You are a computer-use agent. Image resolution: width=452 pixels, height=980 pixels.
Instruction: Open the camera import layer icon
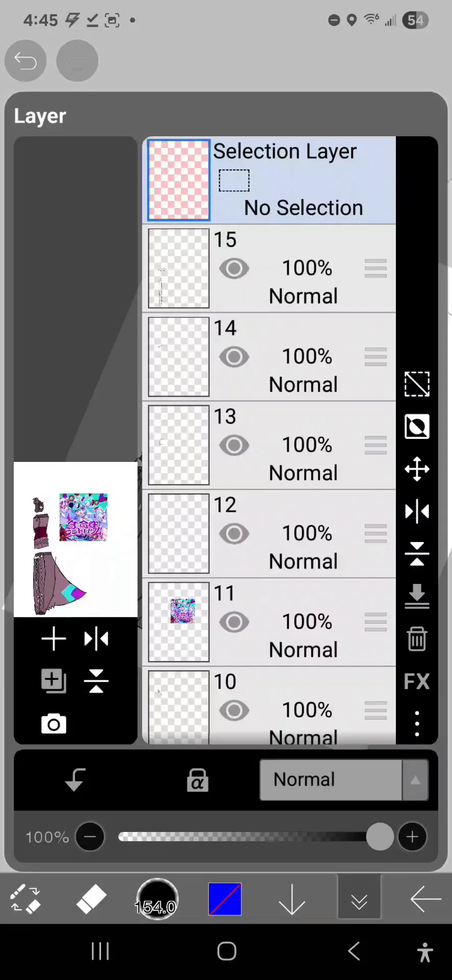point(54,724)
